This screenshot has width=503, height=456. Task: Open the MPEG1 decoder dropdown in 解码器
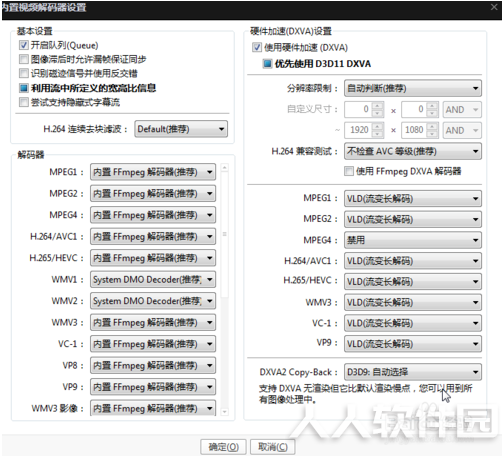pos(153,172)
